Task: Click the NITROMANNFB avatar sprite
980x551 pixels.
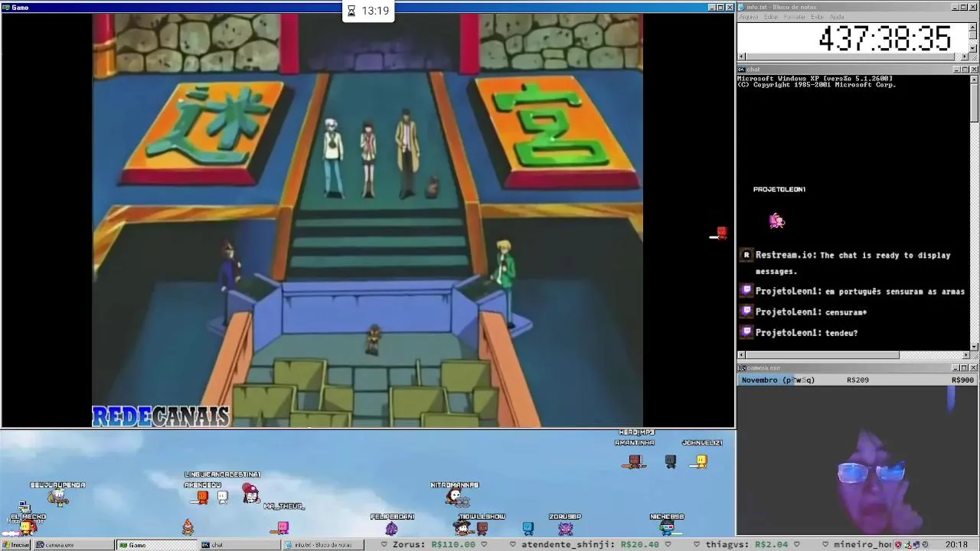Action: pyautogui.click(x=456, y=497)
